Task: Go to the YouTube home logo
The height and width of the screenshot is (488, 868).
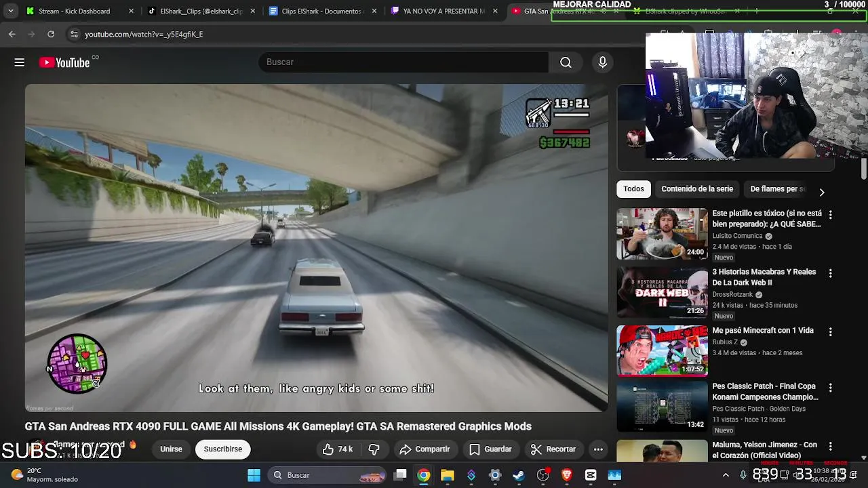Action: pos(64,62)
